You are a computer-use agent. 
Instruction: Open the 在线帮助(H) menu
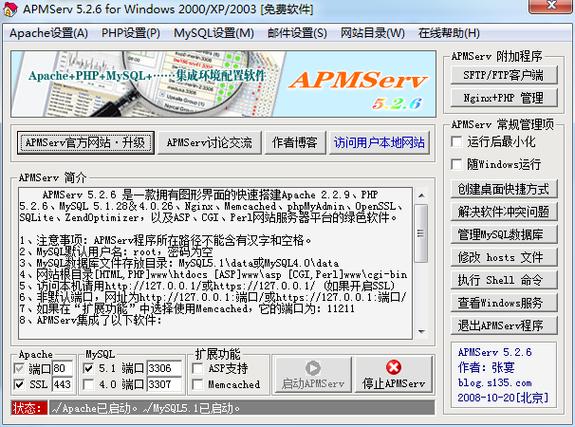(449, 33)
